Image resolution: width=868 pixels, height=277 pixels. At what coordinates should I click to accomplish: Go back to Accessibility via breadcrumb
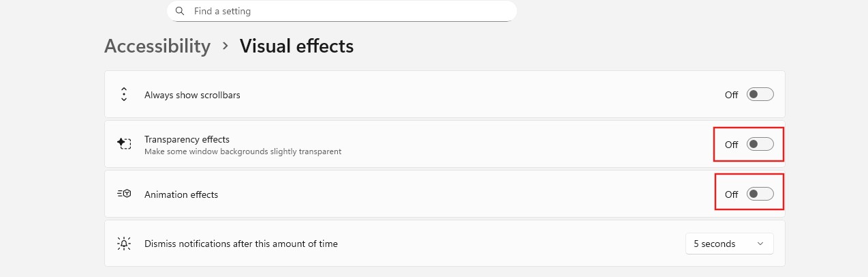pos(157,46)
